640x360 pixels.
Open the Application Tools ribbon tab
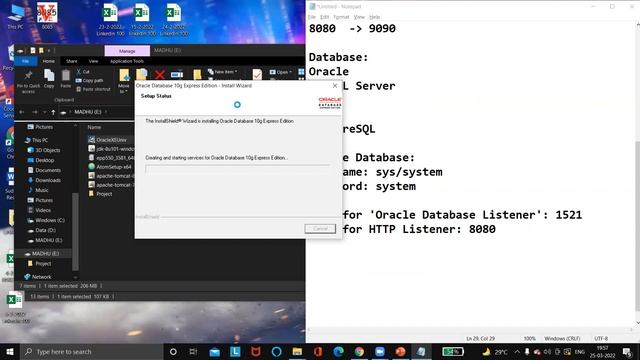127,61
